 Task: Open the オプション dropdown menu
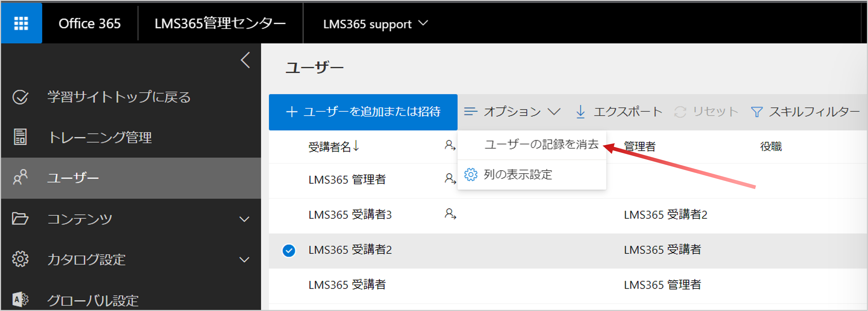click(x=512, y=112)
